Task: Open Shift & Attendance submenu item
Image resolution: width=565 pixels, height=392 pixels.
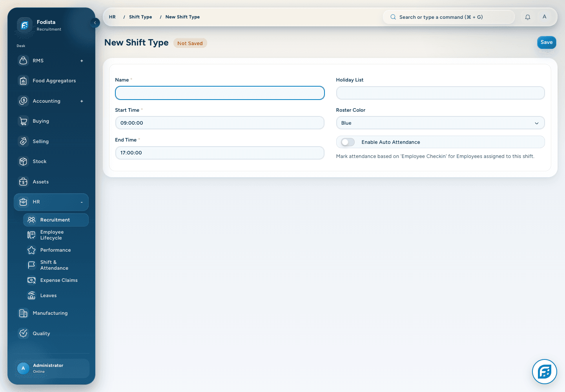Action: pyautogui.click(x=56, y=265)
